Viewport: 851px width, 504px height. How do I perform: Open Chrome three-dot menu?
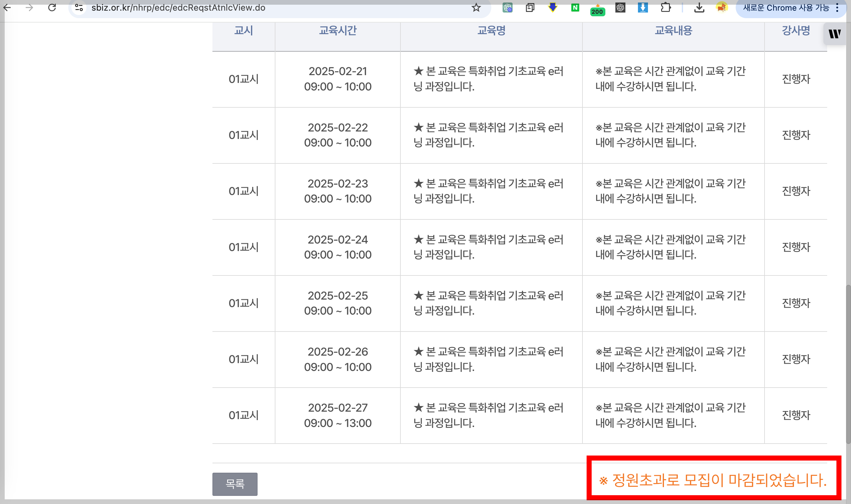click(x=837, y=8)
